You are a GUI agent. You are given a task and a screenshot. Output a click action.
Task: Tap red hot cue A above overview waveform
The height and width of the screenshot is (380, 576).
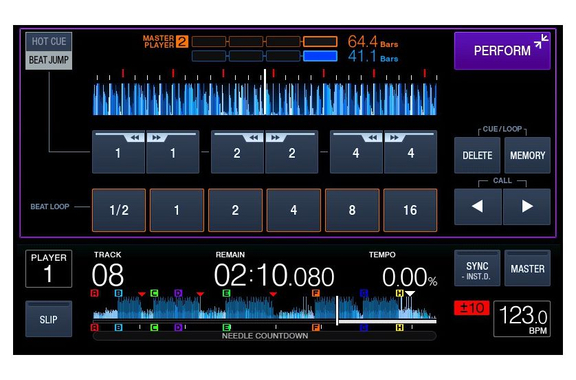click(94, 293)
